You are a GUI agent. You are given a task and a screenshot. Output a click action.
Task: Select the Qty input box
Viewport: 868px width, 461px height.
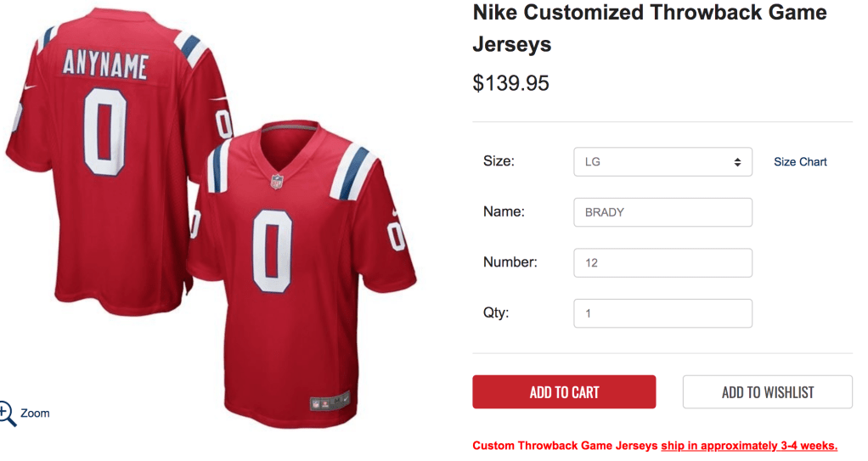click(x=662, y=313)
